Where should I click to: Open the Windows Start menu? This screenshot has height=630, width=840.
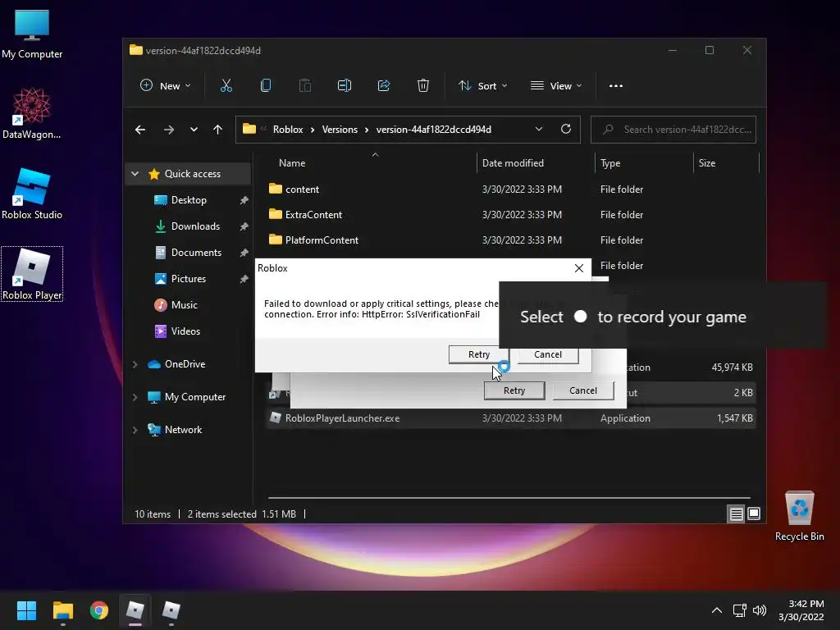(26, 610)
